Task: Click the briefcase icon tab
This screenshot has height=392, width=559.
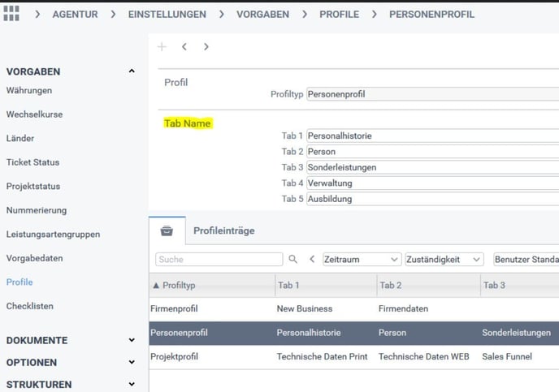Action: 167,230
